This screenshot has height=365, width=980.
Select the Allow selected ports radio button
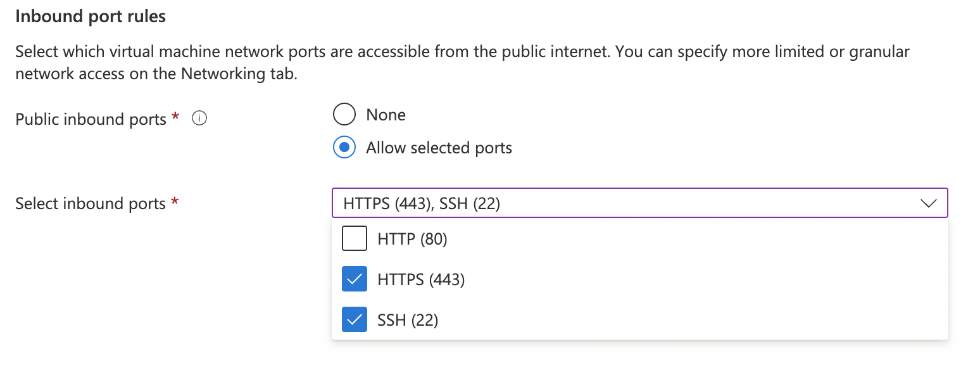(344, 147)
